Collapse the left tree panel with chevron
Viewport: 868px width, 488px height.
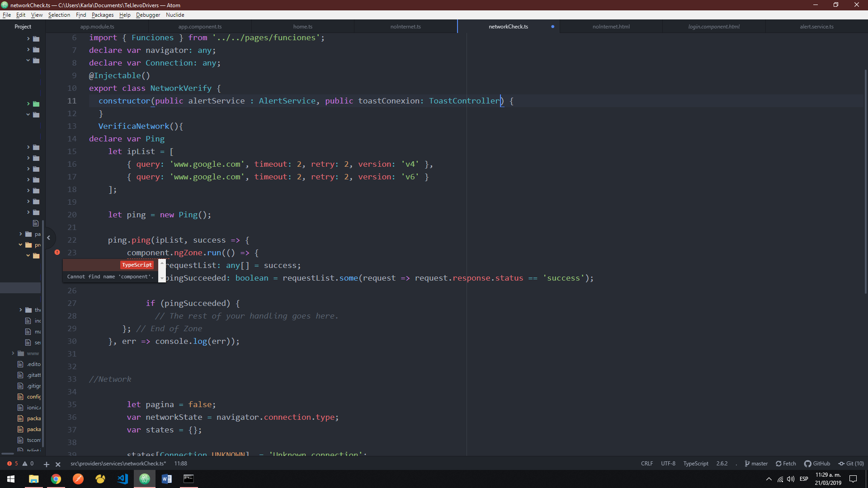pos(49,238)
